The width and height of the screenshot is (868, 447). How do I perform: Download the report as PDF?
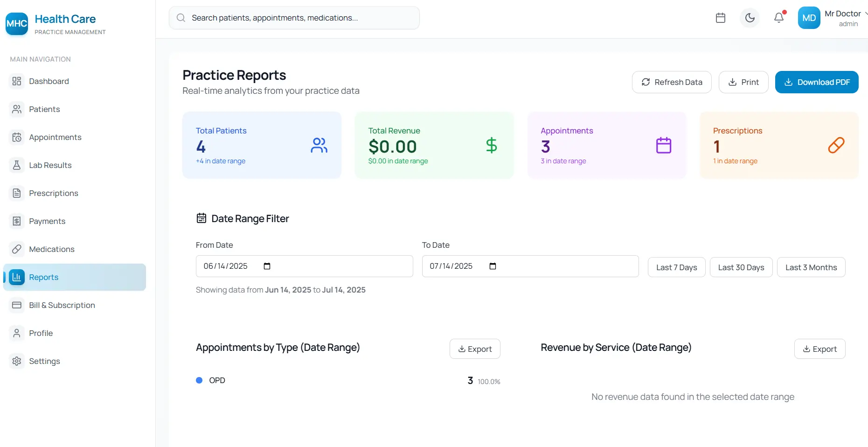817,82
